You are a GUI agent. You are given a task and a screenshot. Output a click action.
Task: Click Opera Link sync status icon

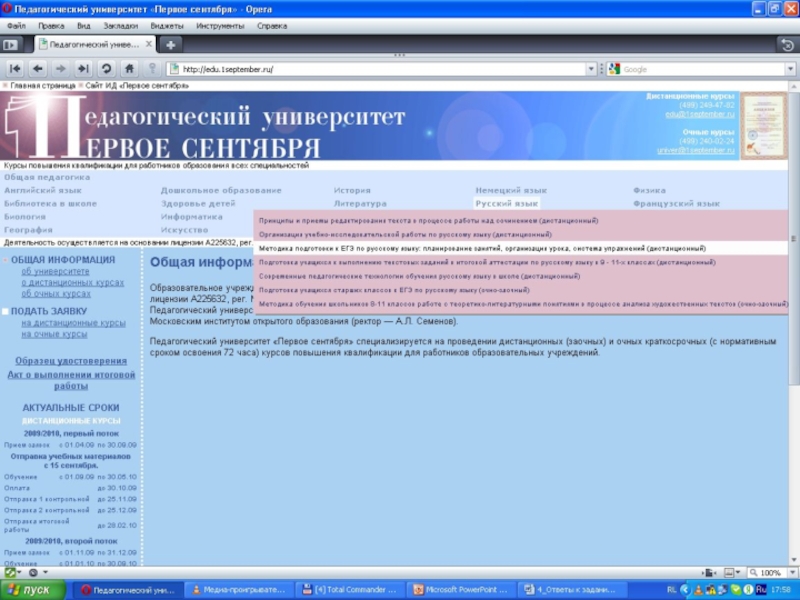(10, 572)
